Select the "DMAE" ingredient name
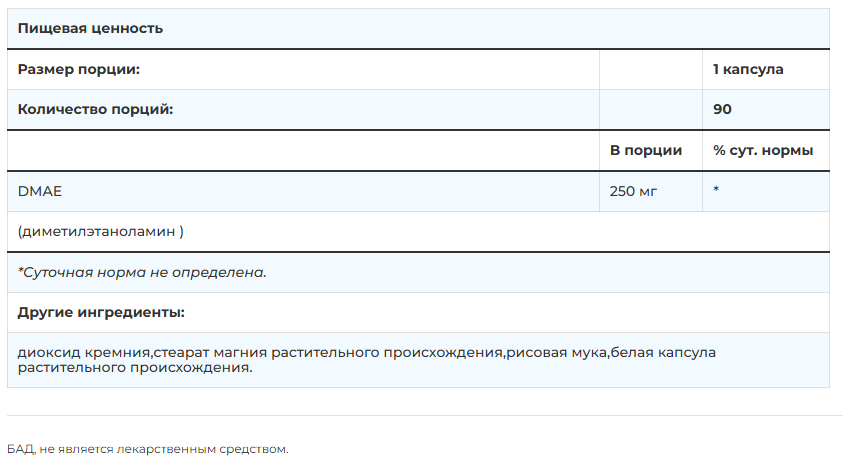843x464 pixels. point(37,190)
